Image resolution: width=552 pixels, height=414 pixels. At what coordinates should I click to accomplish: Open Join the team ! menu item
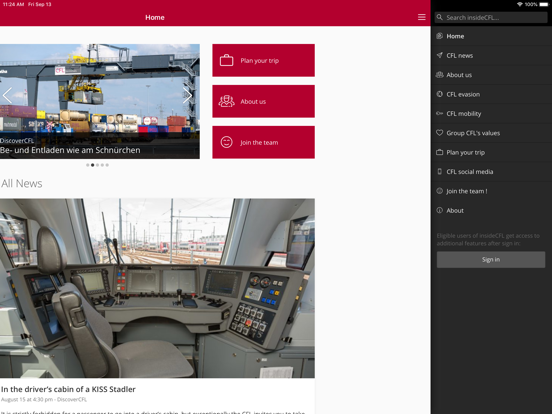(x=491, y=191)
